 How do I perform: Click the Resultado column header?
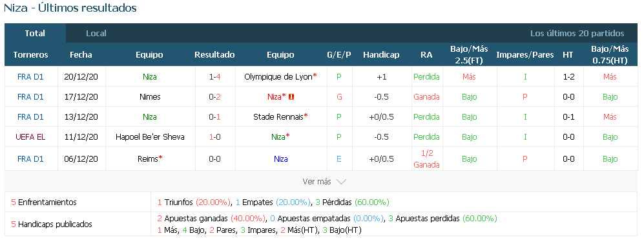pos(215,55)
